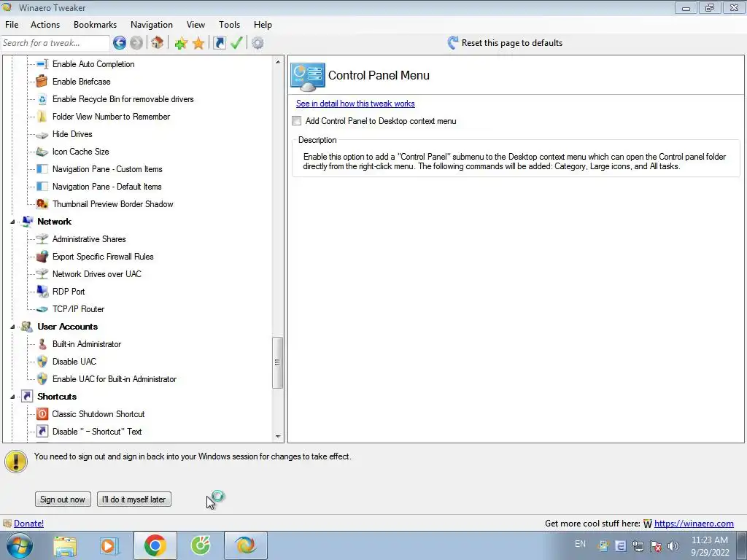The width and height of the screenshot is (747, 560).
Task: Click the TCP/IP Router icon
Action: [x=42, y=309]
